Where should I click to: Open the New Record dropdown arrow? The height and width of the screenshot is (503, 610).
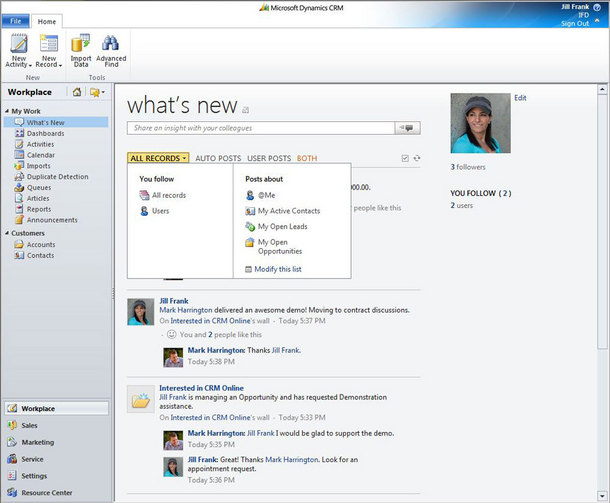click(60, 65)
